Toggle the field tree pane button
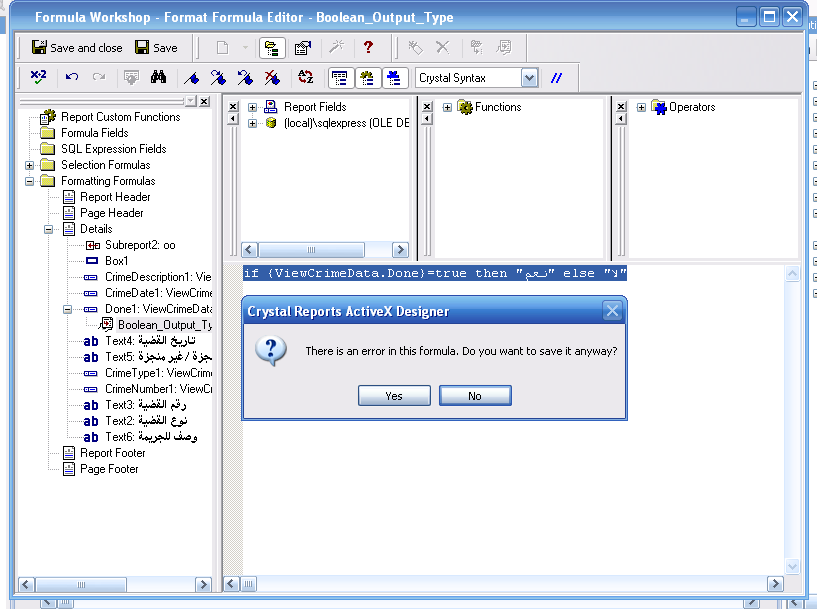The image size is (817, 609). pyautogui.click(x=340, y=78)
